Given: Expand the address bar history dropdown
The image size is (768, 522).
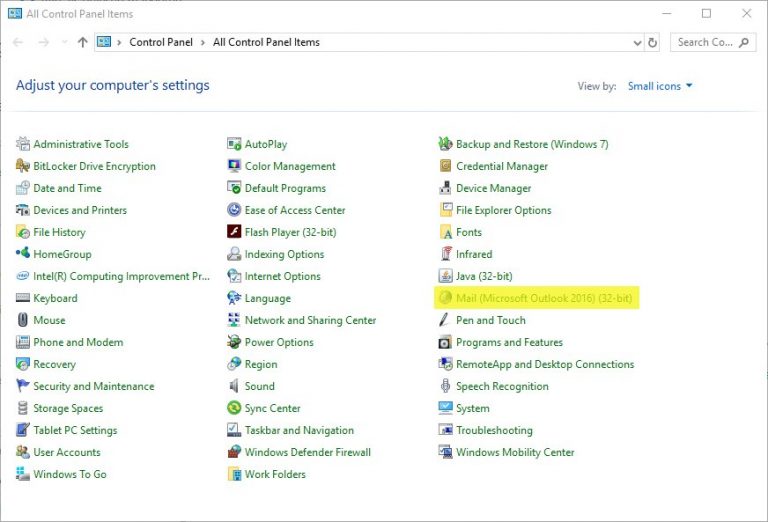Looking at the screenshot, I should point(637,43).
